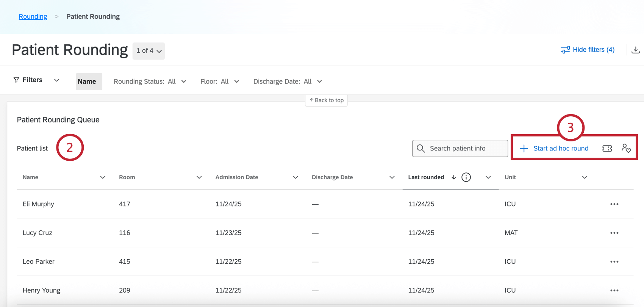Open the three-dot menu for Leo Parker
The height and width of the screenshot is (307, 644).
point(614,262)
